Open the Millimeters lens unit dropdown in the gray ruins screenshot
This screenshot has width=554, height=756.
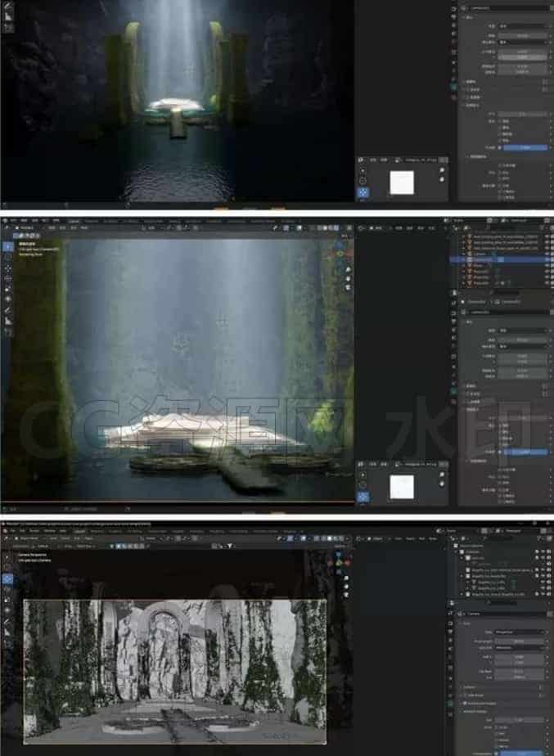(521, 647)
